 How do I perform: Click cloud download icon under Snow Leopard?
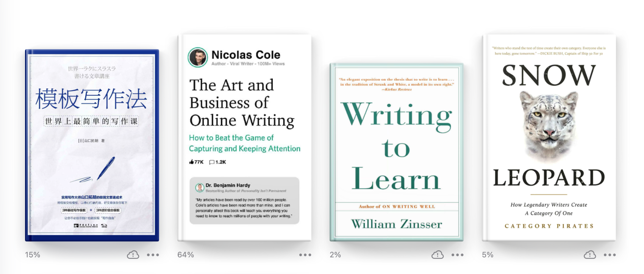coord(590,255)
